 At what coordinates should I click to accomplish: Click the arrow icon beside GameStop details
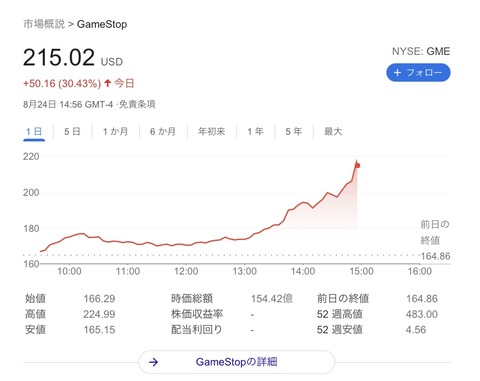(154, 362)
